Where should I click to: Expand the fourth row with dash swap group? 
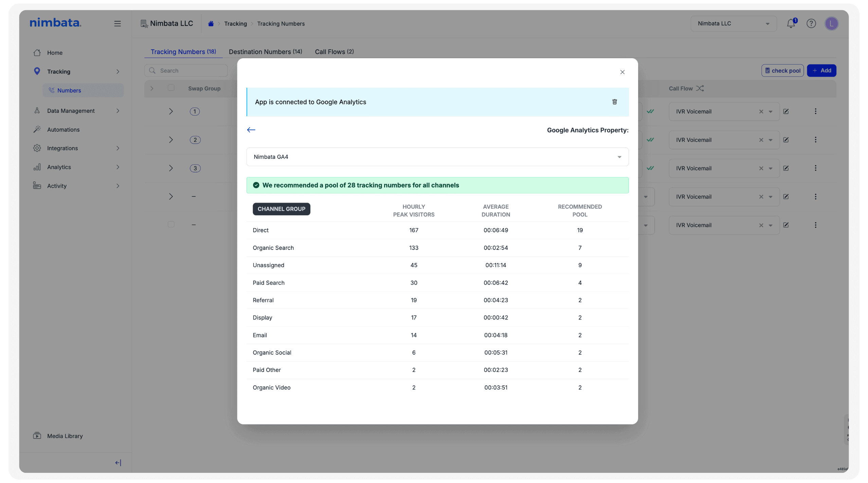tap(171, 197)
